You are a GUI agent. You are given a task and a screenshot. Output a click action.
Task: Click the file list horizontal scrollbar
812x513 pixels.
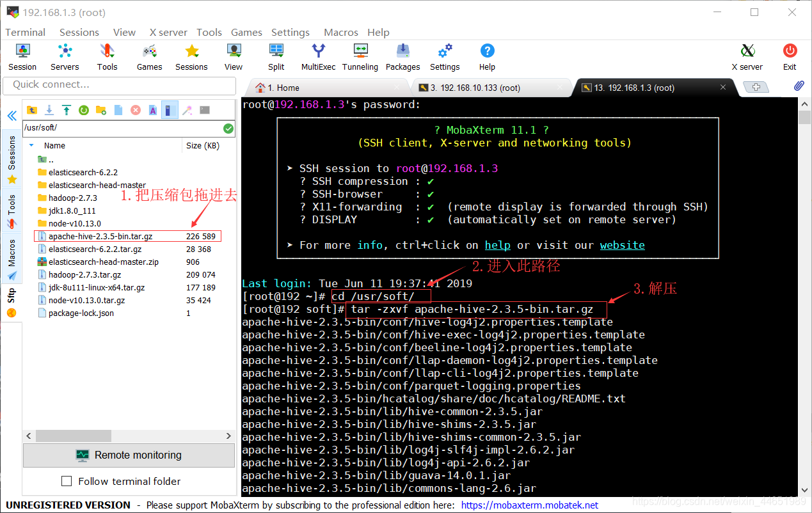click(74, 436)
